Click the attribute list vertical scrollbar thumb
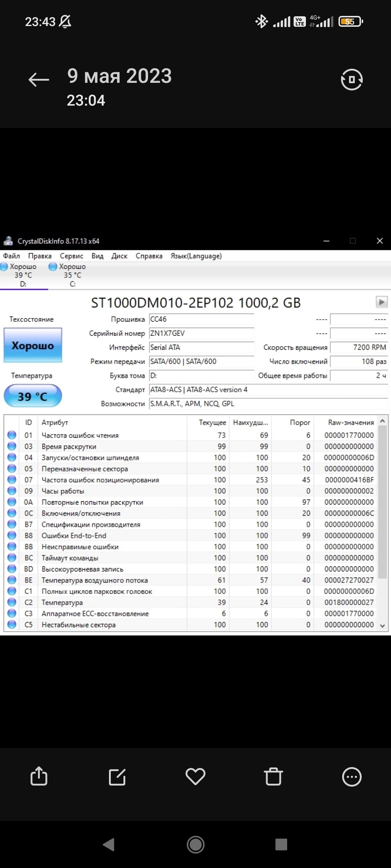This screenshot has height=868, width=391. pyautogui.click(x=383, y=502)
